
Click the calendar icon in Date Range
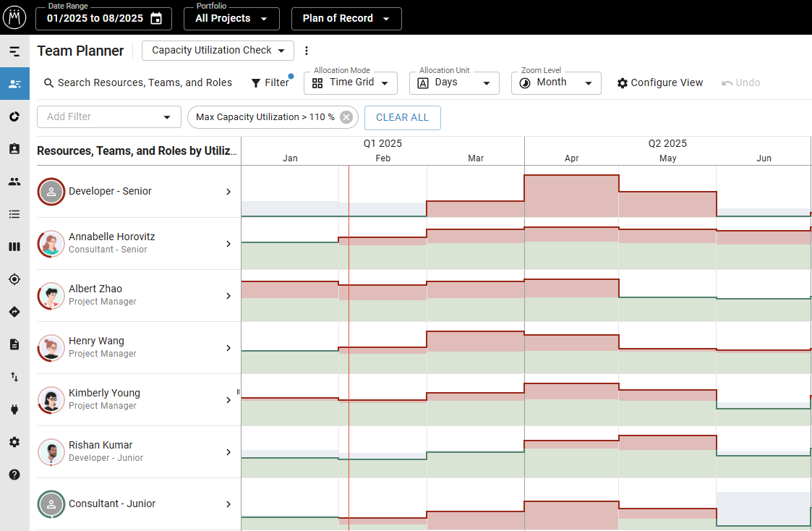[x=156, y=19]
